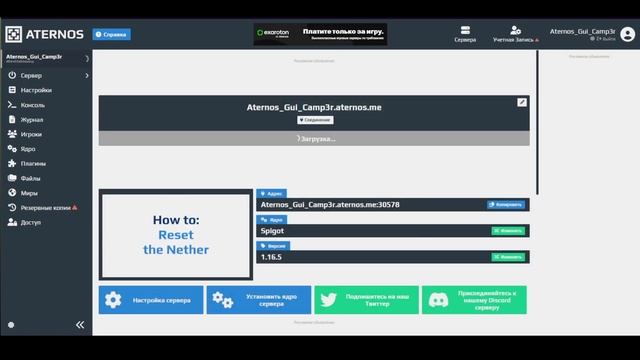Click the Адрес label tag

pyautogui.click(x=271, y=193)
